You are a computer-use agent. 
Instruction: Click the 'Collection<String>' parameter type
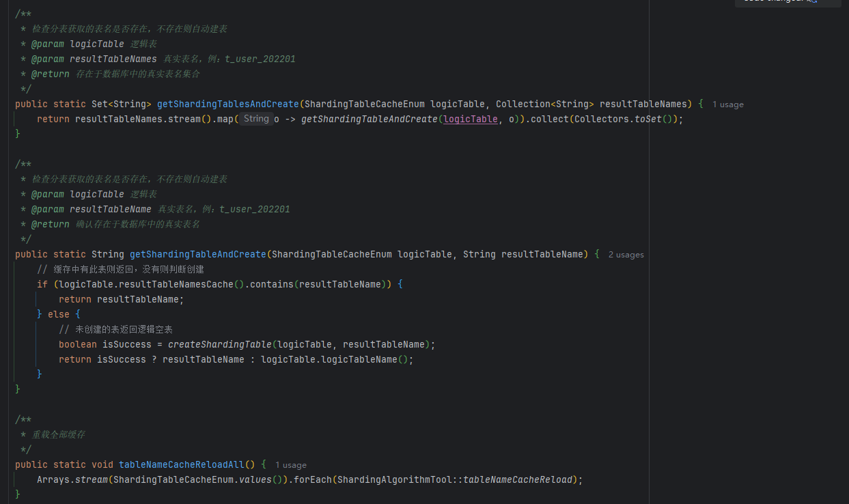(545, 104)
